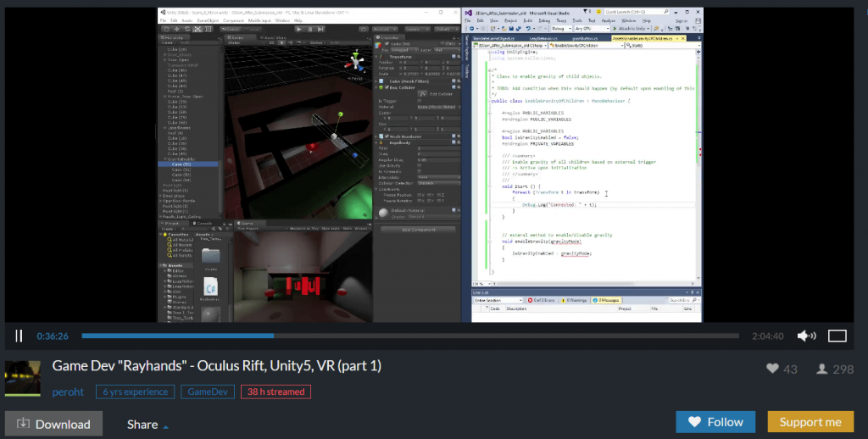The image size is (868, 439).
Task: Click Unity's Step frame button
Action: [320, 29]
